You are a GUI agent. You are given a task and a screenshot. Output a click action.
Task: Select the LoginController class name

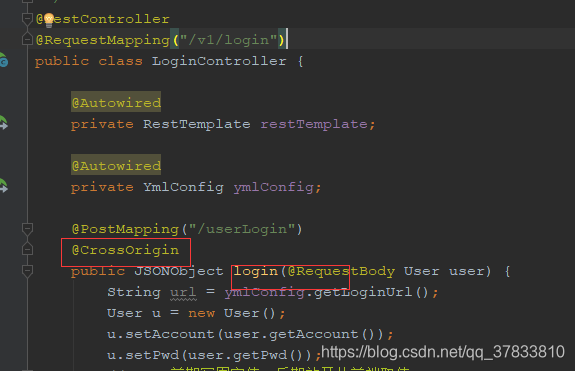coord(219,61)
